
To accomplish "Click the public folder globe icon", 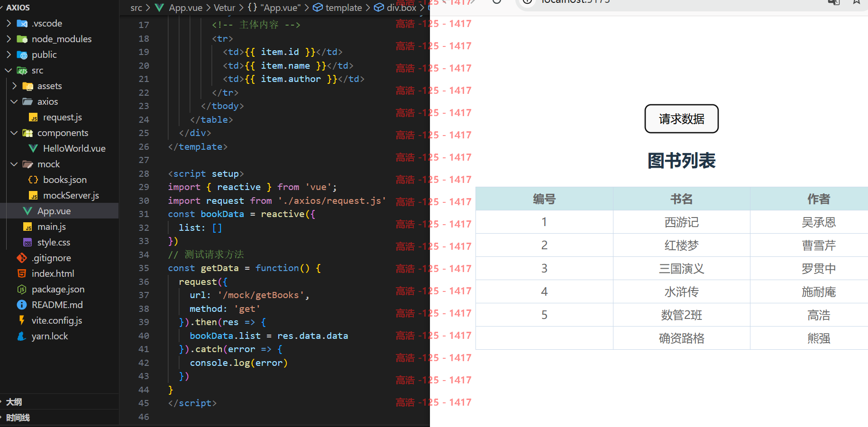I will point(22,55).
